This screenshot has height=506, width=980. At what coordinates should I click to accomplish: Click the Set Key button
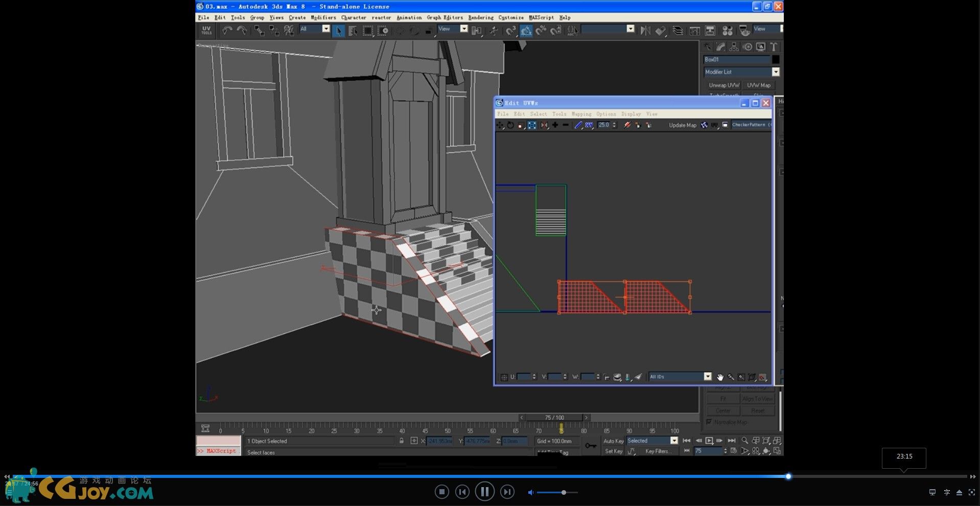coord(613,451)
